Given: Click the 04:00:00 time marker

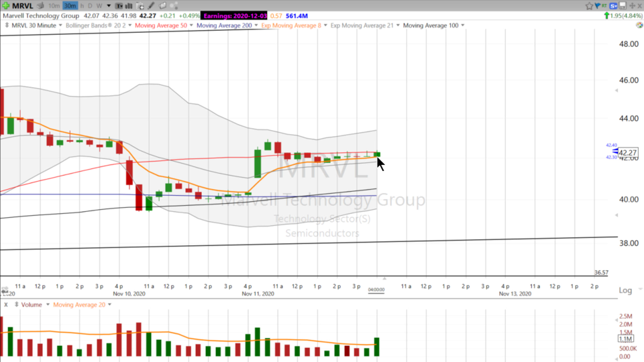Looking at the screenshot, I should pos(376,290).
